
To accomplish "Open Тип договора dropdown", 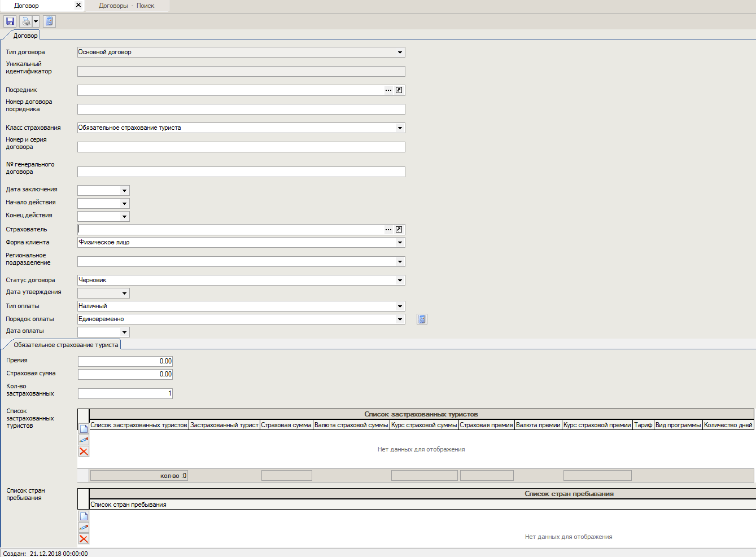I will (400, 52).
